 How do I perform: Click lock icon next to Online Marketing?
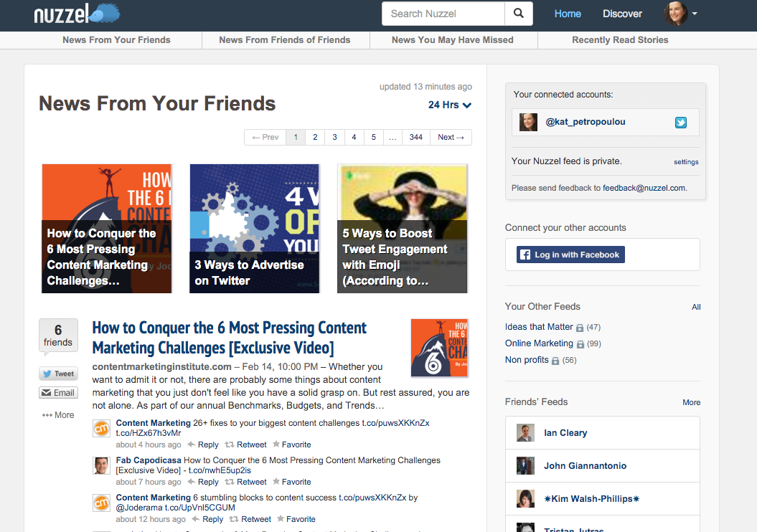[x=580, y=344]
